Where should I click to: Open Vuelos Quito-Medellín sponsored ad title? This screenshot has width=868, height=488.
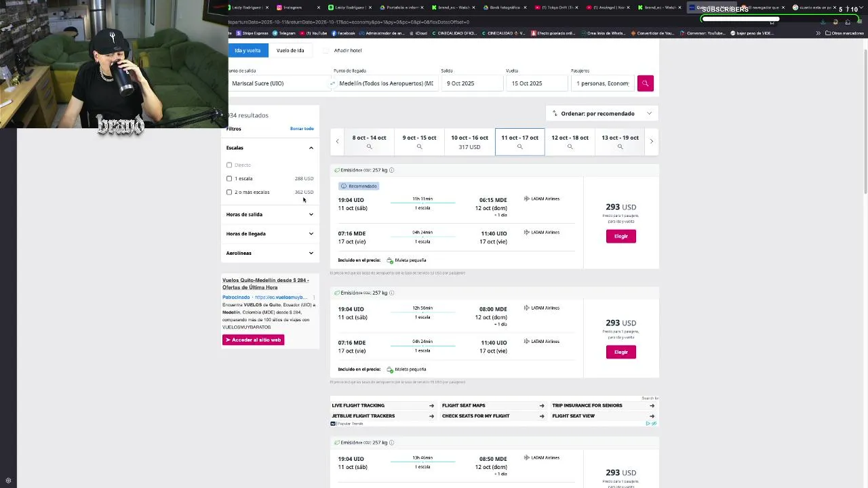(265, 283)
